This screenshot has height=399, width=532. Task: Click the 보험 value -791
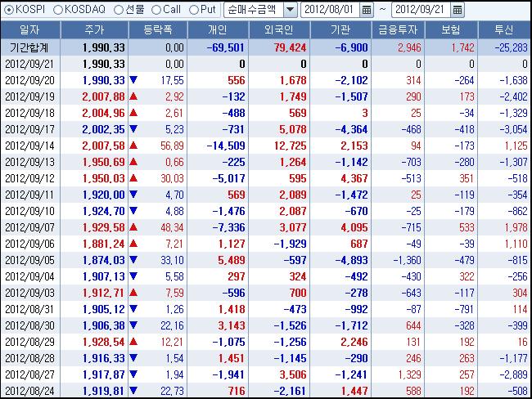[464, 309]
